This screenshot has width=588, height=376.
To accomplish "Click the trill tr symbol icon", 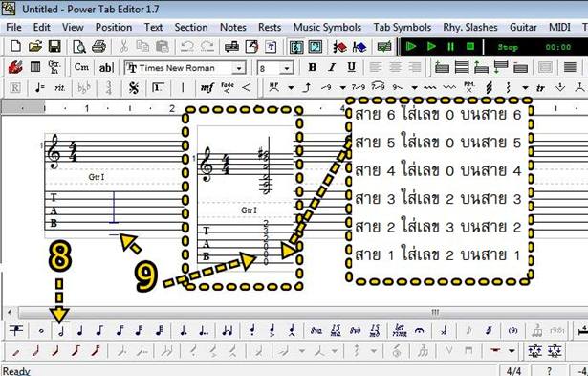I will [x=540, y=88].
